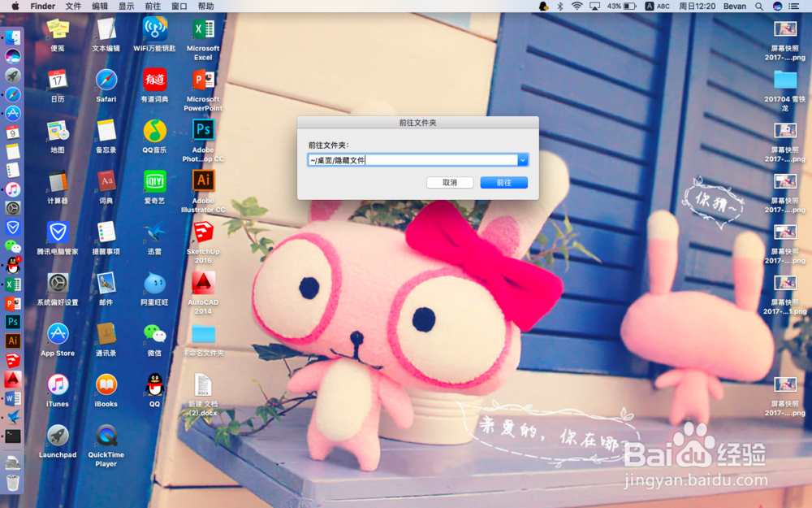Image resolution: width=812 pixels, height=508 pixels.
Task: Open the 日历 calendar desktop icon
Action: pyautogui.click(x=58, y=80)
